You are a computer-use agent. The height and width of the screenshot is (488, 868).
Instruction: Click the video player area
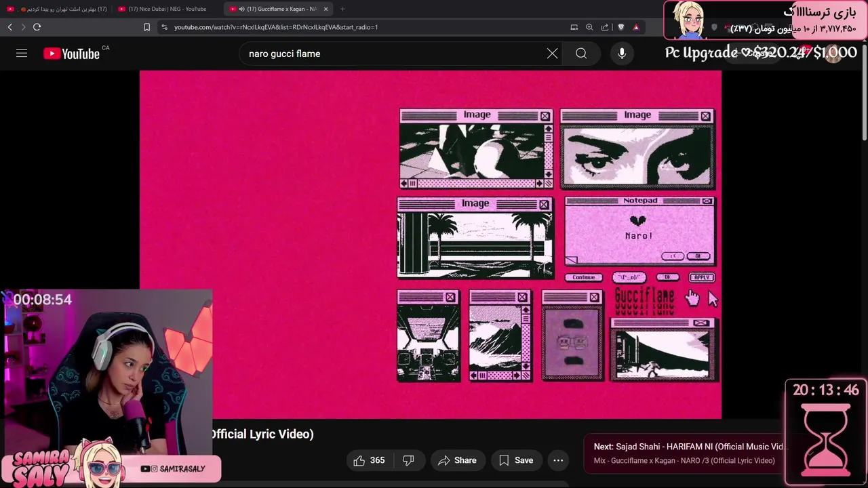pos(431,245)
